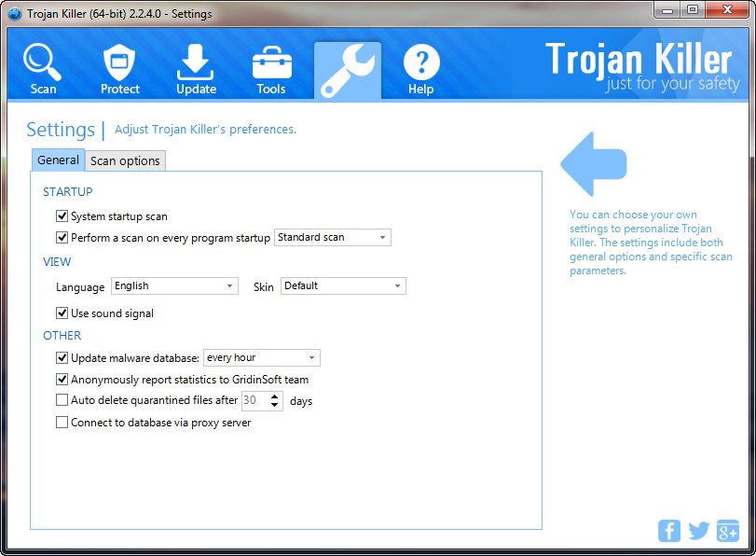Disable System startup scan checkbox

[62, 216]
